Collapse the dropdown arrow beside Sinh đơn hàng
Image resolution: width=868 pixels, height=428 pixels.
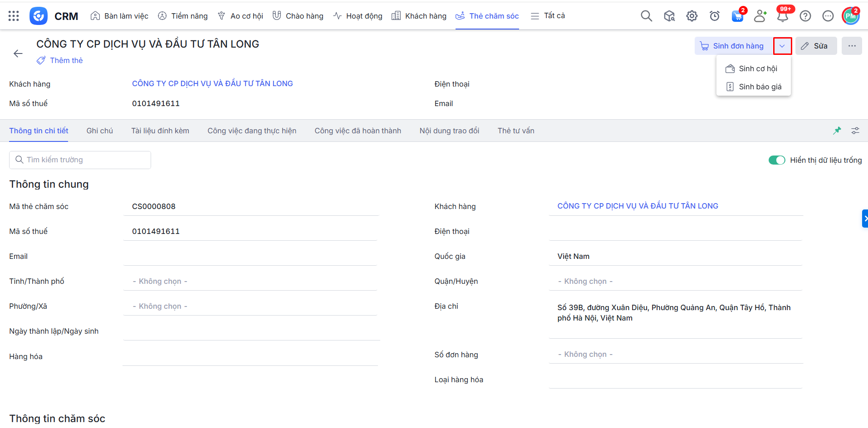pos(782,46)
